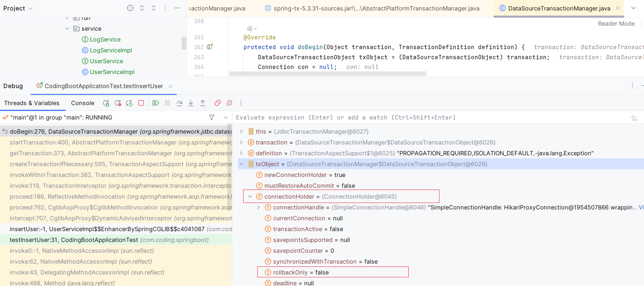Select invoke:498 Method stack frame
The image size is (644, 286).
pos(116,283)
